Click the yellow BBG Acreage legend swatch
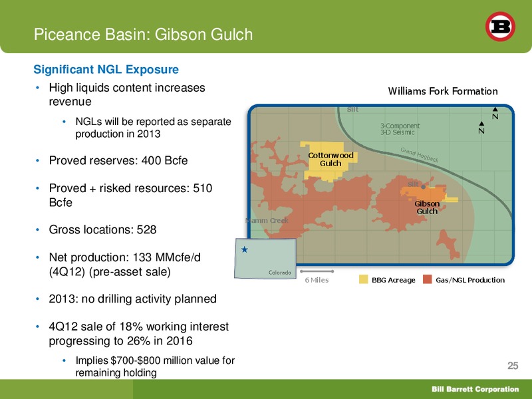The height and width of the screenshot is (399, 532). click(363, 279)
